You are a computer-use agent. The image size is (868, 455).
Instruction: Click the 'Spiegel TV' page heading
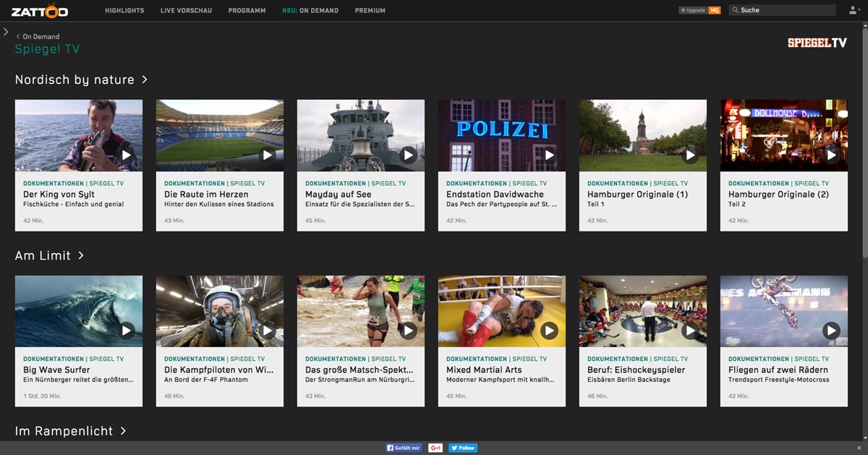click(47, 49)
